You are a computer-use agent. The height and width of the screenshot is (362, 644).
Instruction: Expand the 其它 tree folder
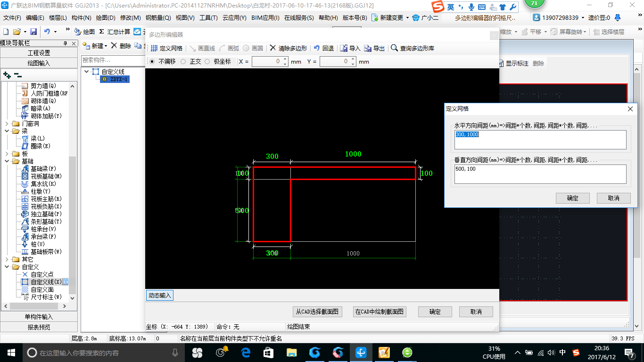7,259
